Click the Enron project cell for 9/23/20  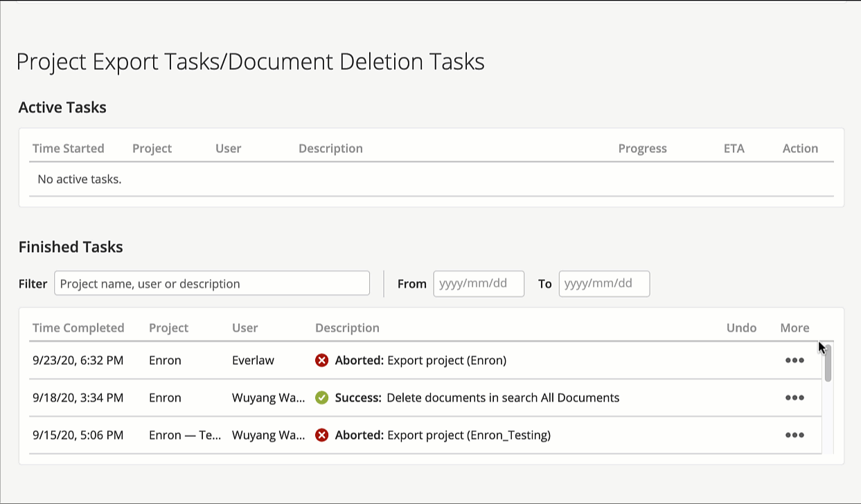pyautogui.click(x=165, y=360)
